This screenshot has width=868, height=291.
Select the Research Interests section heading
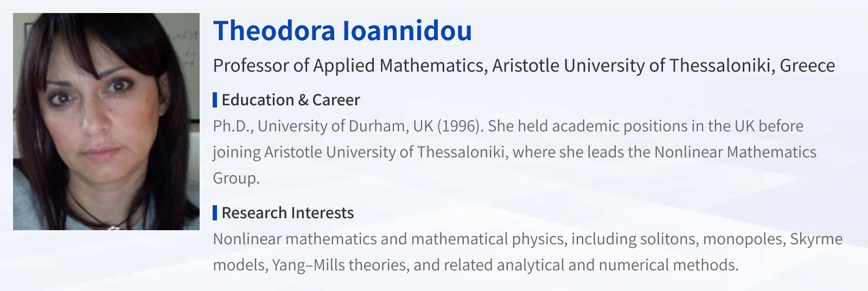(288, 213)
